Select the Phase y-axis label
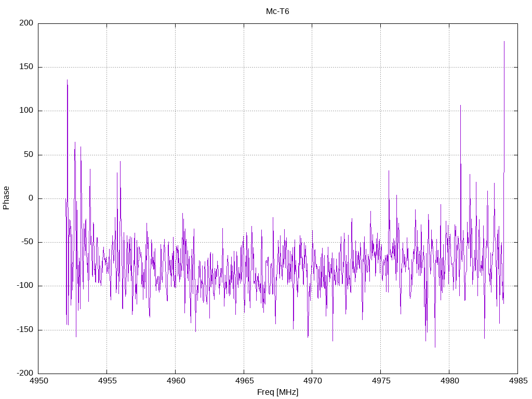The image size is (532, 399). [6, 198]
